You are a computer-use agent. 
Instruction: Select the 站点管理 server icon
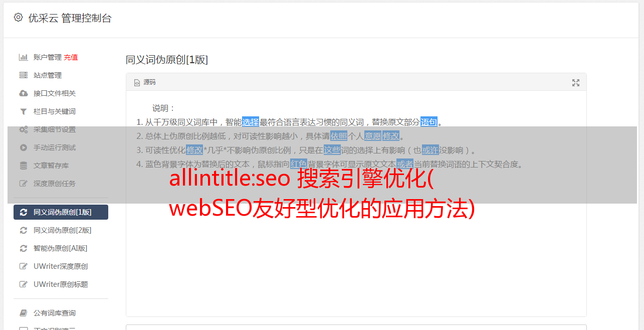(x=23, y=75)
